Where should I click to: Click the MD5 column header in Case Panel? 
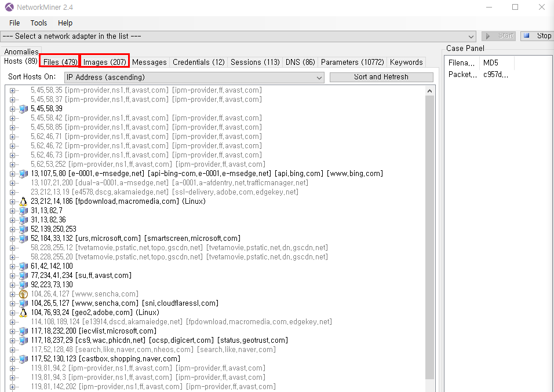coord(497,63)
